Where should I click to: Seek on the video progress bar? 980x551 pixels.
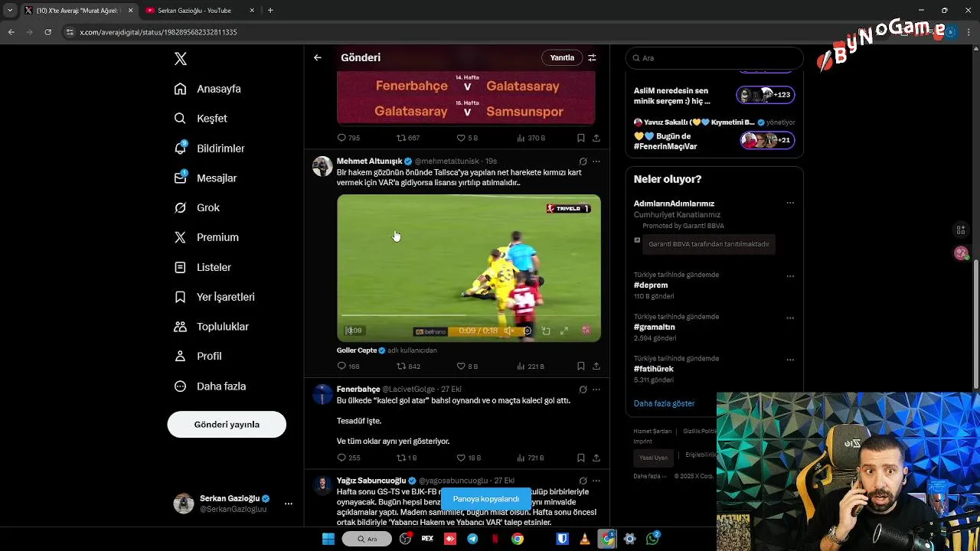tap(469, 315)
